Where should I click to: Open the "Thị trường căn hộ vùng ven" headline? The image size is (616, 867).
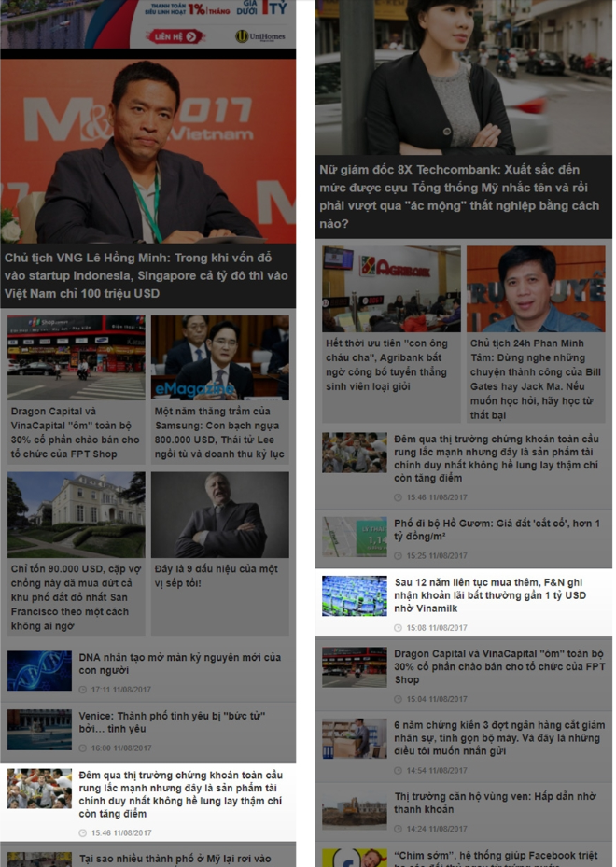click(494, 803)
